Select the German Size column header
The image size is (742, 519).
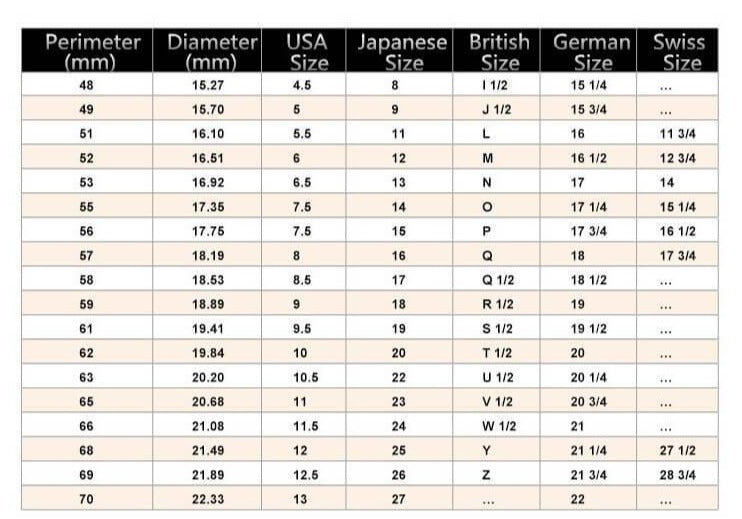pos(592,52)
